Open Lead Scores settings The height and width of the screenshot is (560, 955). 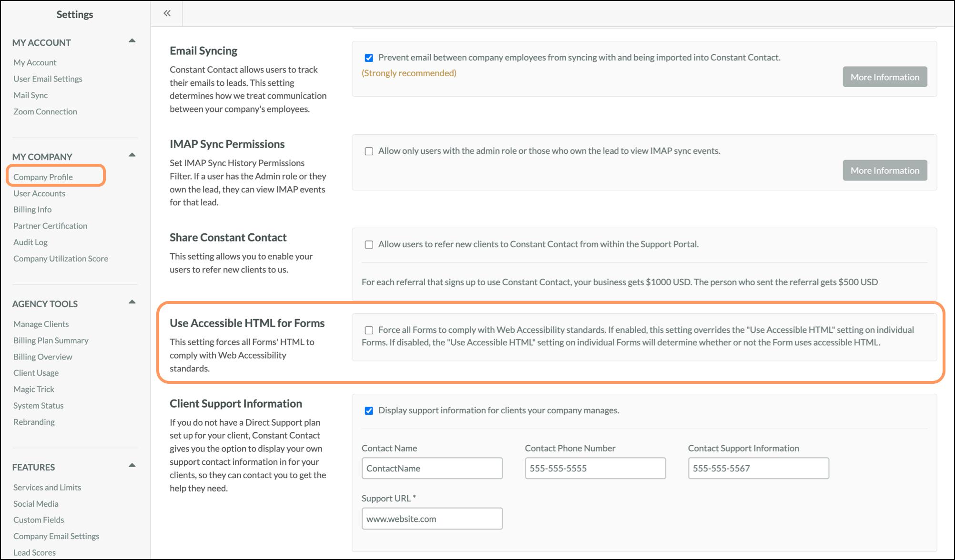coord(34,553)
